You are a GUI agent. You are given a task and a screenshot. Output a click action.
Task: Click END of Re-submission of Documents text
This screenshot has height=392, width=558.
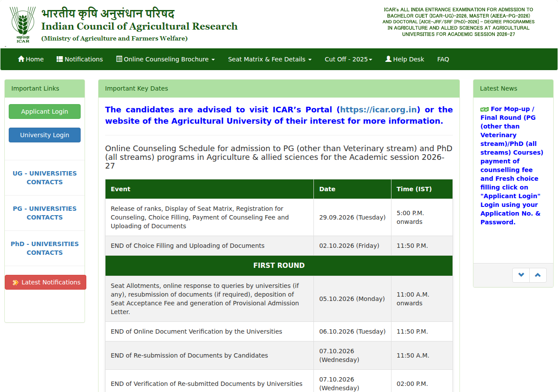coord(189,355)
